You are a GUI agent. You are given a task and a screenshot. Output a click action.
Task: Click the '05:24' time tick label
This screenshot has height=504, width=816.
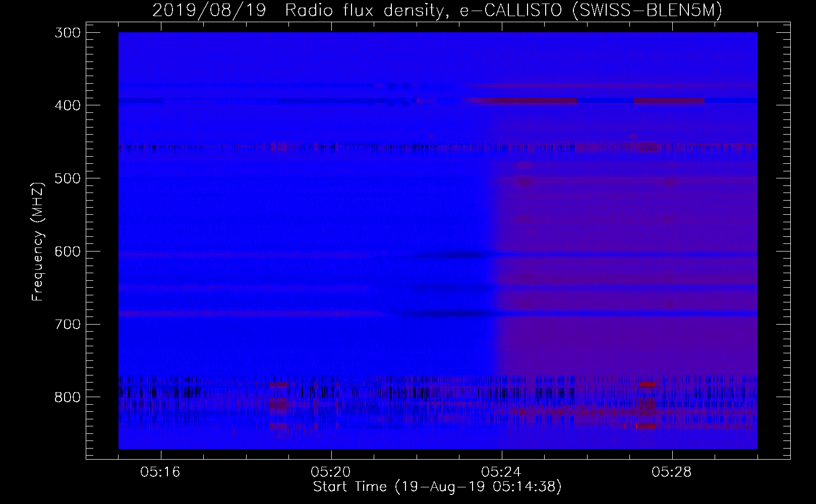pyautogui.click(x=502, y=472)
